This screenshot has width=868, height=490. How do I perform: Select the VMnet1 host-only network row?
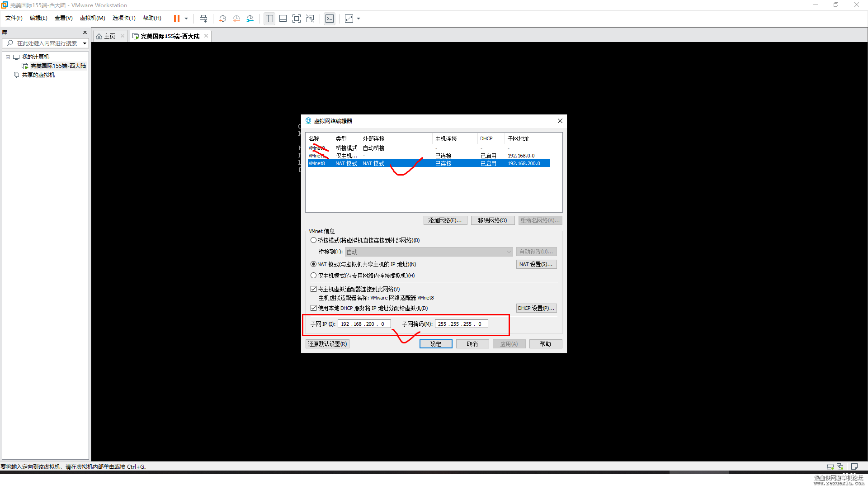[429, 156]
